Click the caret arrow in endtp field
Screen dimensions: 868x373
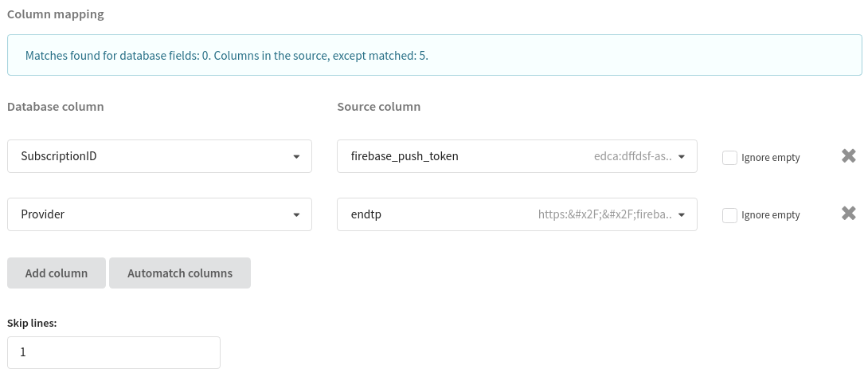tap(682, 214)
